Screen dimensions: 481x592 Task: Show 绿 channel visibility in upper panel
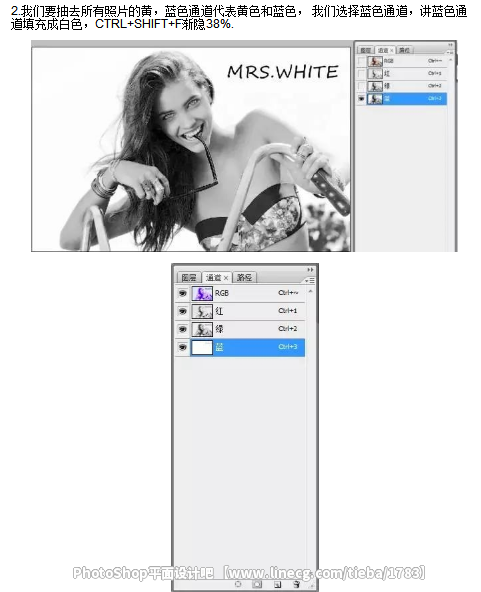pyautogui.click(x=361, y=86)
